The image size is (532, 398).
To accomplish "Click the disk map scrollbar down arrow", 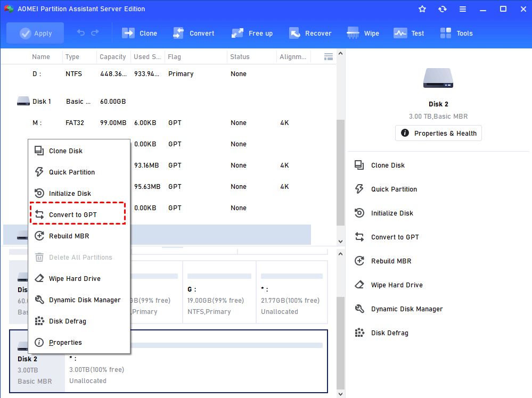I will point(340,394).
